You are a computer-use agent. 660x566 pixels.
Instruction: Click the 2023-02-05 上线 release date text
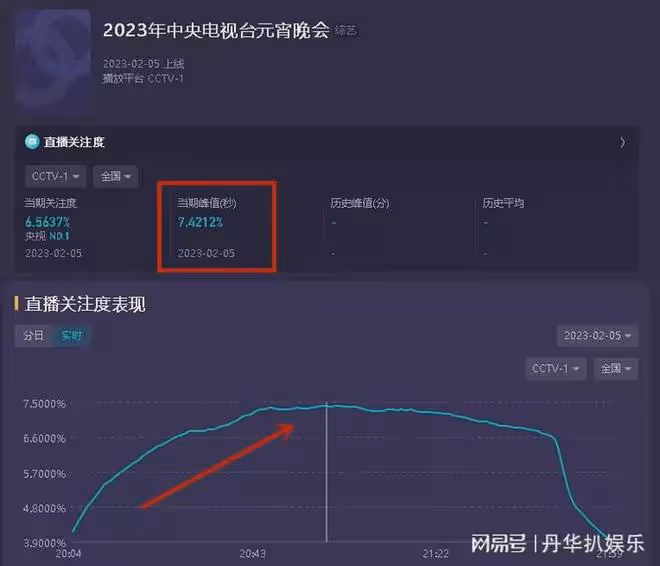(144, 64)
